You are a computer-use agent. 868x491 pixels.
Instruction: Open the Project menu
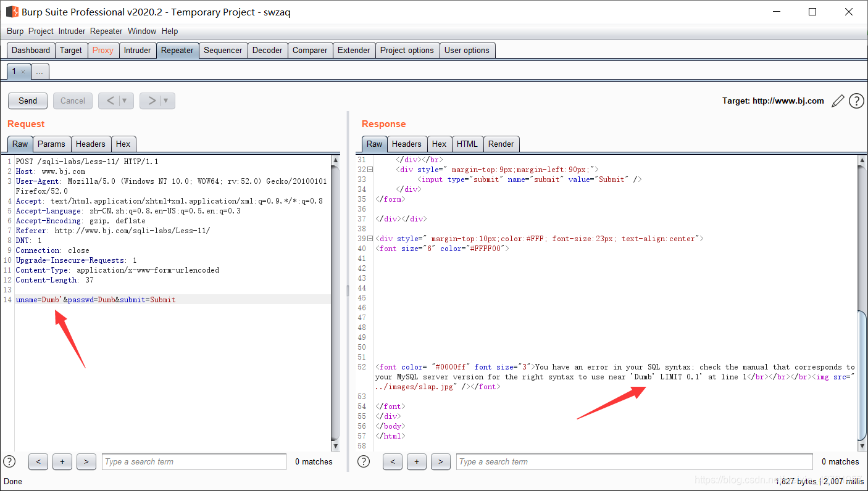(41, 31)
